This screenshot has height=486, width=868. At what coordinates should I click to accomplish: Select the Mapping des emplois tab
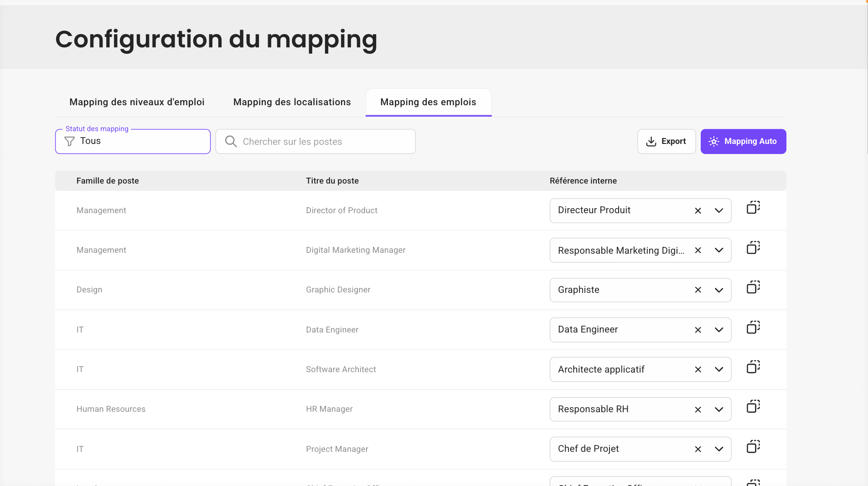coord(428,102)
